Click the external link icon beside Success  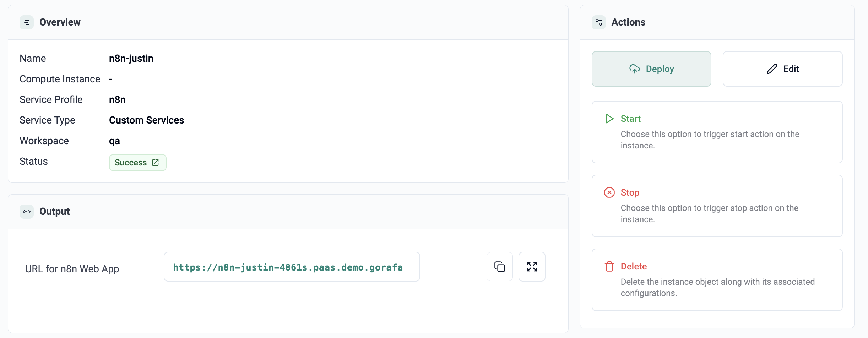coord(155,163)
